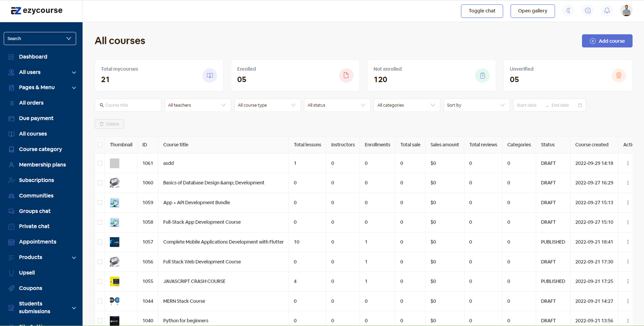Click the Toggle chat button
The width and height of the screenshot is (644, 326).
[482, 11]
